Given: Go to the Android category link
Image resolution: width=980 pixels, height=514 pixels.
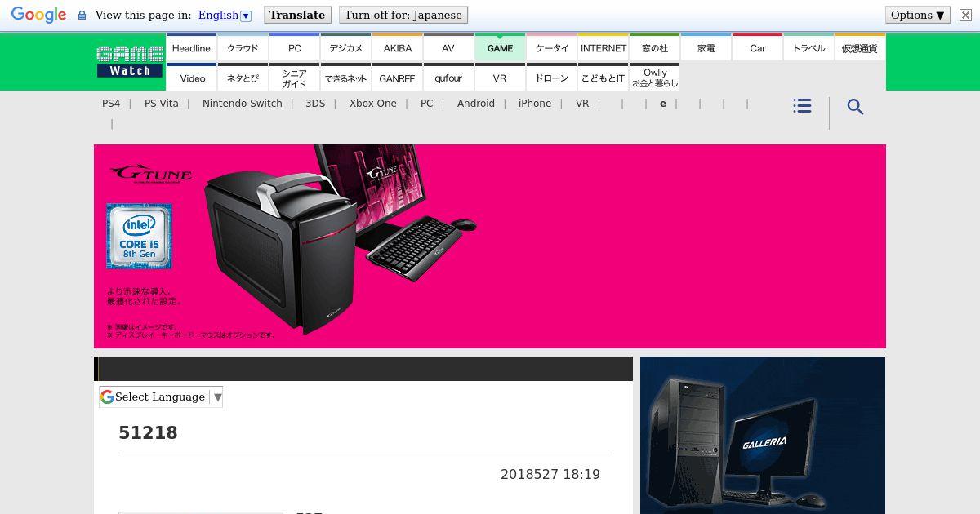Looking at the screenshot, I should click(x=476, y=104).
